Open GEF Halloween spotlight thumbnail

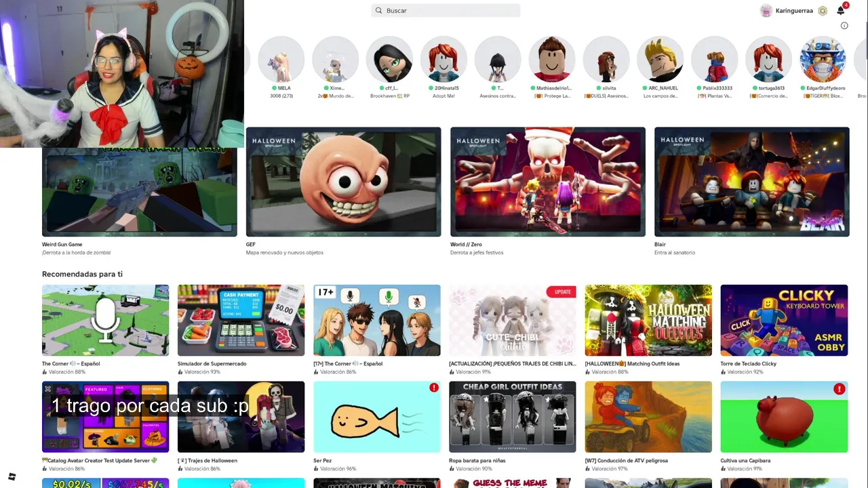pos(343,182)
